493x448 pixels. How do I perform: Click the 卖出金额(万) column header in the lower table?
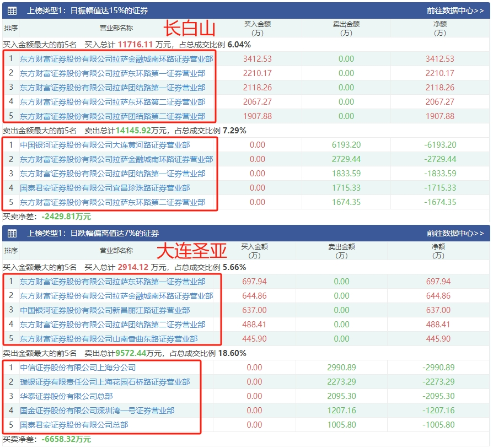tap(341, 251)
